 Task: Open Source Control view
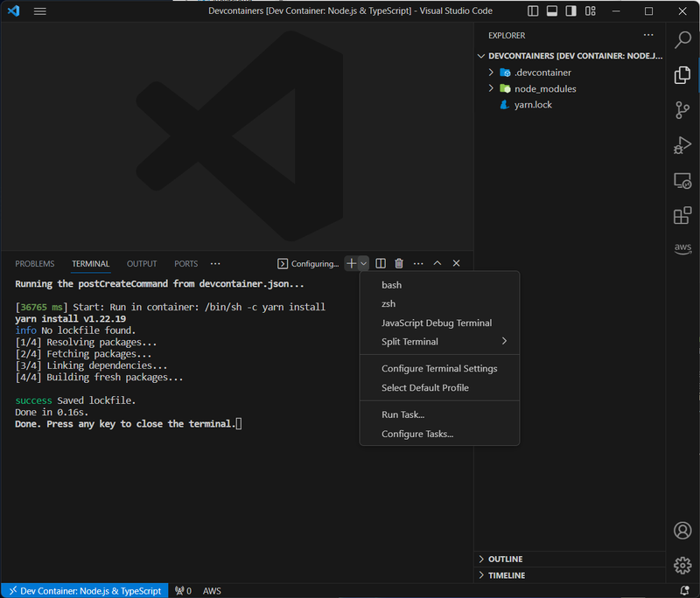click(682, 110)
